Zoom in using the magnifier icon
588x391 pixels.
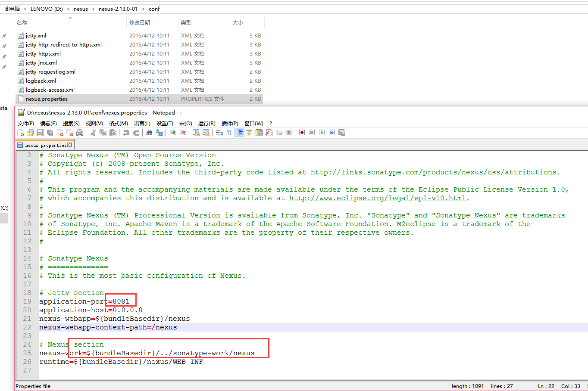pyautogui.click(x=172, y=133)
